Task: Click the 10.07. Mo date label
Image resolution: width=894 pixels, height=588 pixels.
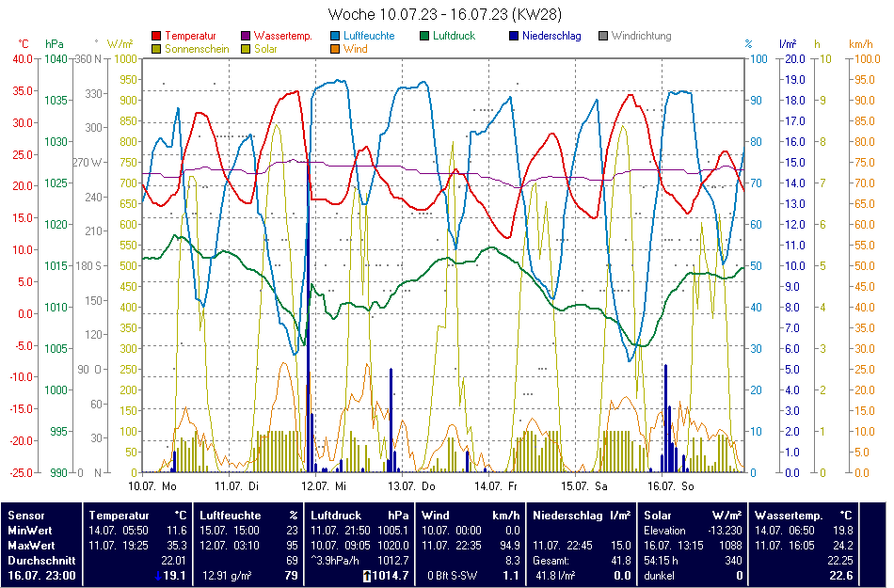Action: pyautogui.click(x=152, y=486)
